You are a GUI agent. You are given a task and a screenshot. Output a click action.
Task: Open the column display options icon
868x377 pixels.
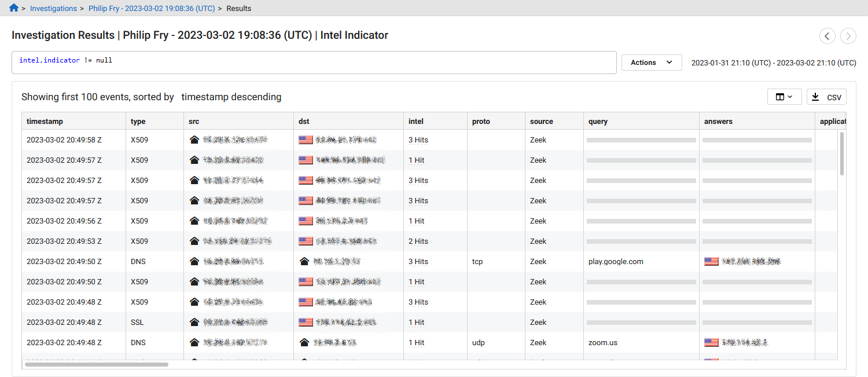(x=781, y=97)
